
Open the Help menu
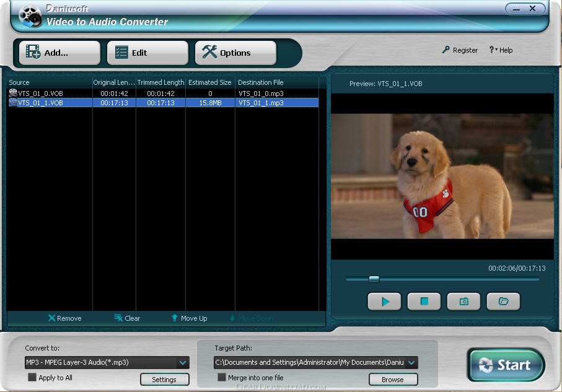[x=501, y=50]
